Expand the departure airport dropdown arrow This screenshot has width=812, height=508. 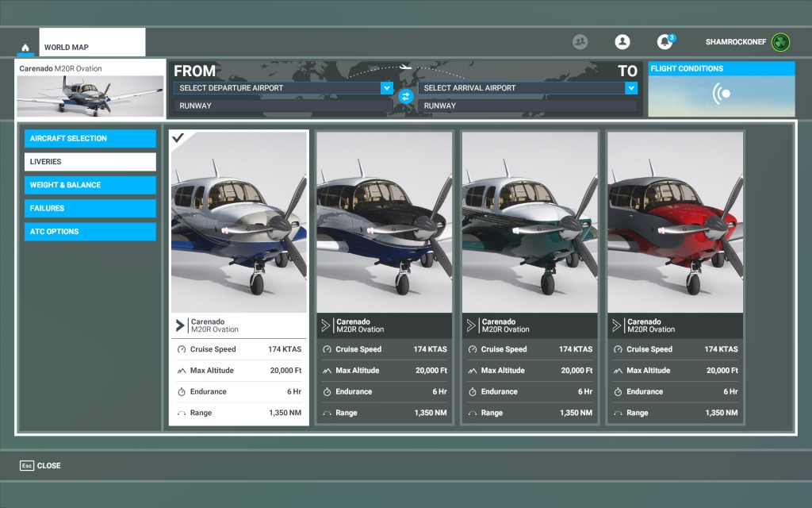point(386,88)
